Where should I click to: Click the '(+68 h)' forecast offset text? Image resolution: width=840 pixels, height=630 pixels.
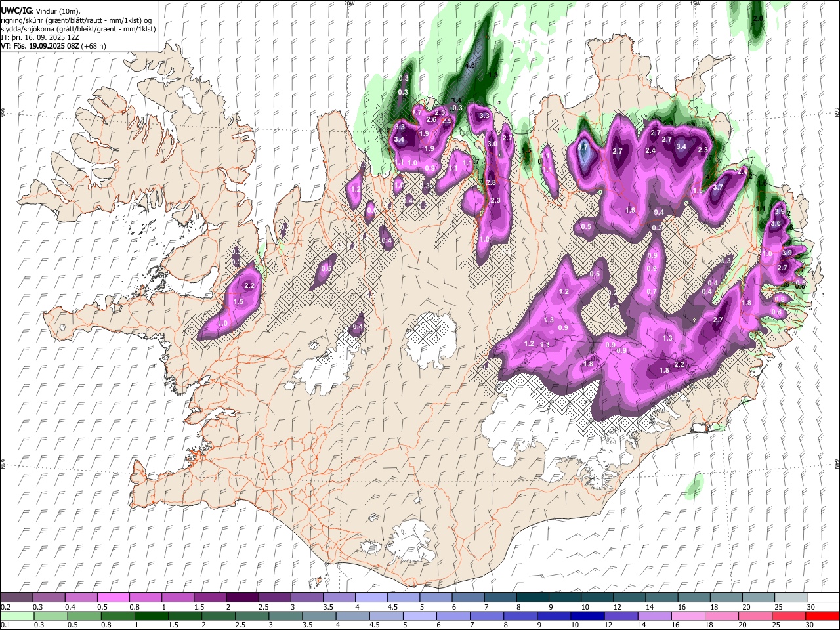point(94,46)
